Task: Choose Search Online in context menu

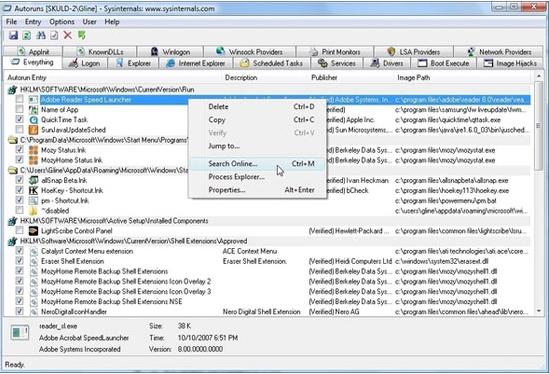Action: coord(258,164)
